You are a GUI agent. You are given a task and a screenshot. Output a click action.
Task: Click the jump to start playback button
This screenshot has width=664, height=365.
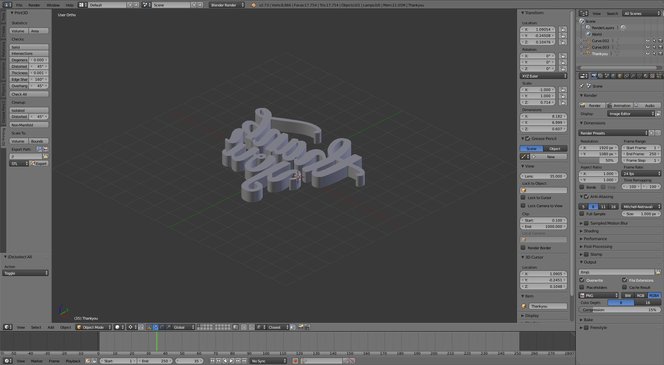click(x=213, y=361)
